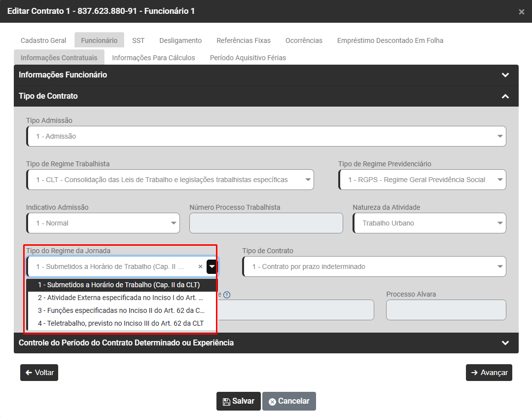Image resolution: width=532 pixels, height=417 pixels.
Task: Select option 4 - Teletrabalho
Action: [x=121, y=324]
